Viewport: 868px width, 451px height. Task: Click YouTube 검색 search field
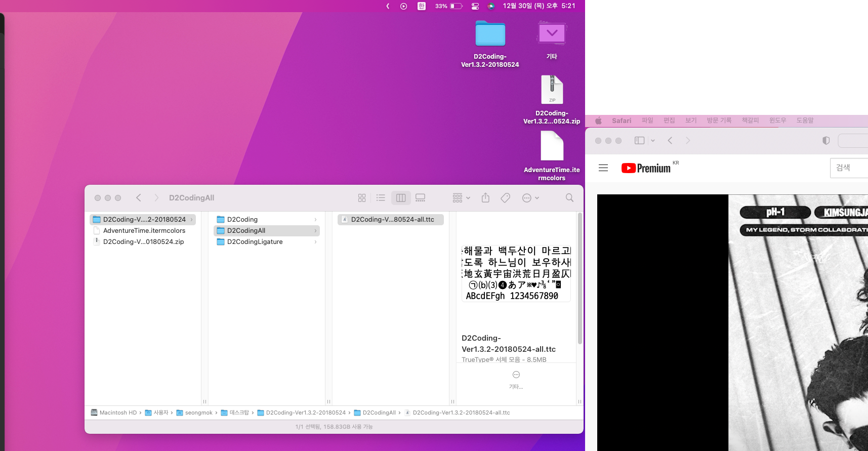click(849, 168)
